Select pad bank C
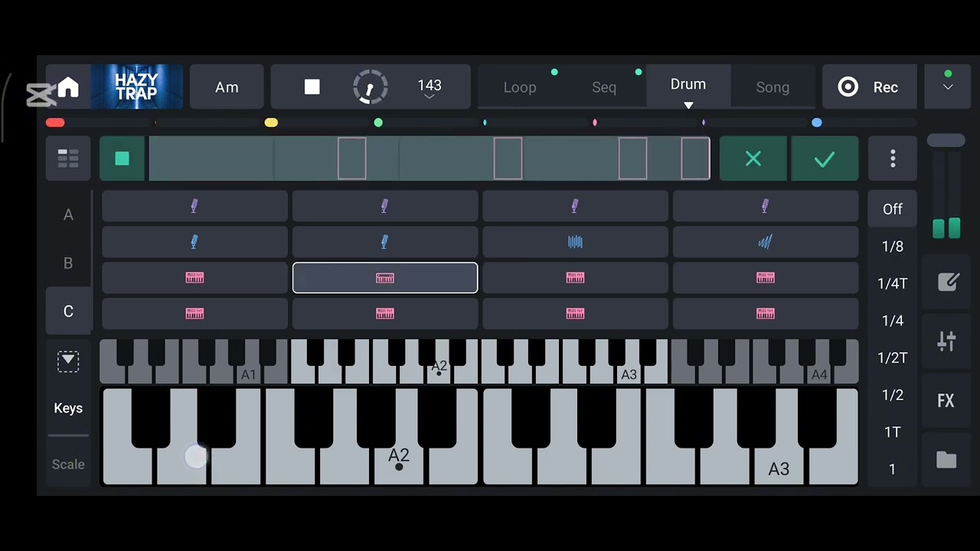 click(x=68, y=311)
